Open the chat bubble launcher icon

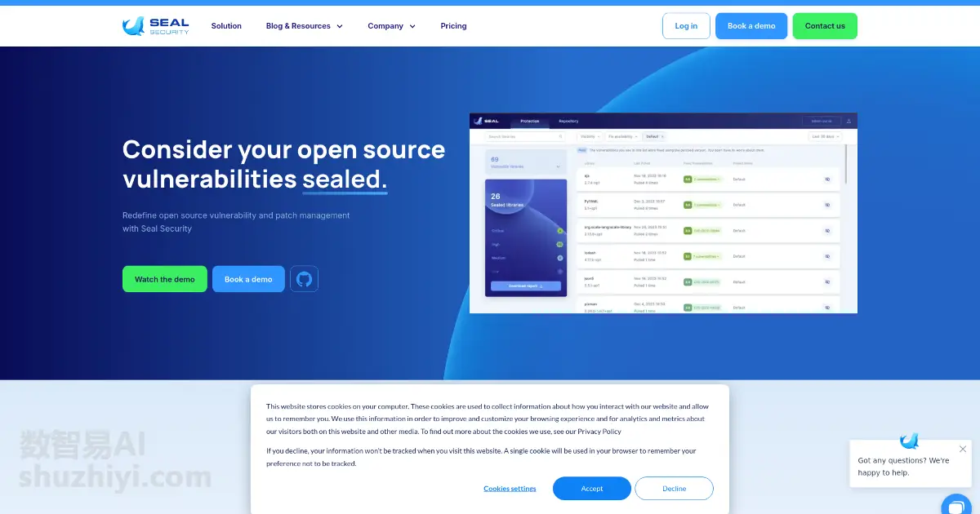(955, 505)
